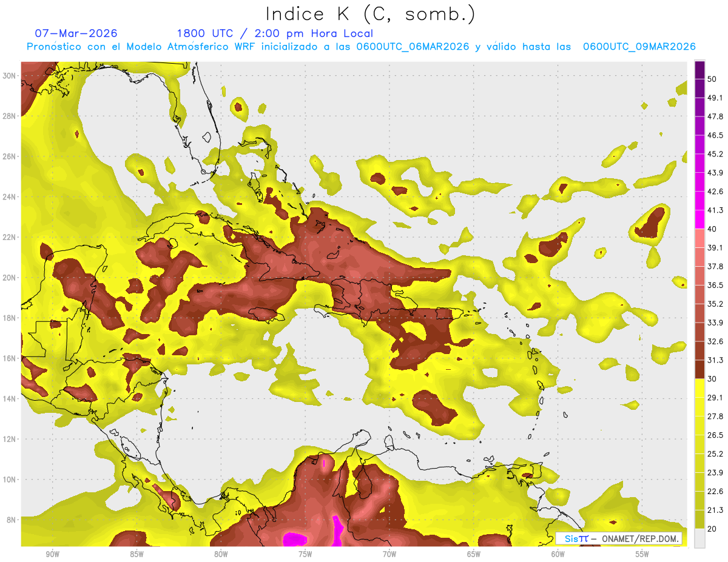Click the color bar value 42.6
This screenshot has height=562, width=728.
[x=715, y=192]
